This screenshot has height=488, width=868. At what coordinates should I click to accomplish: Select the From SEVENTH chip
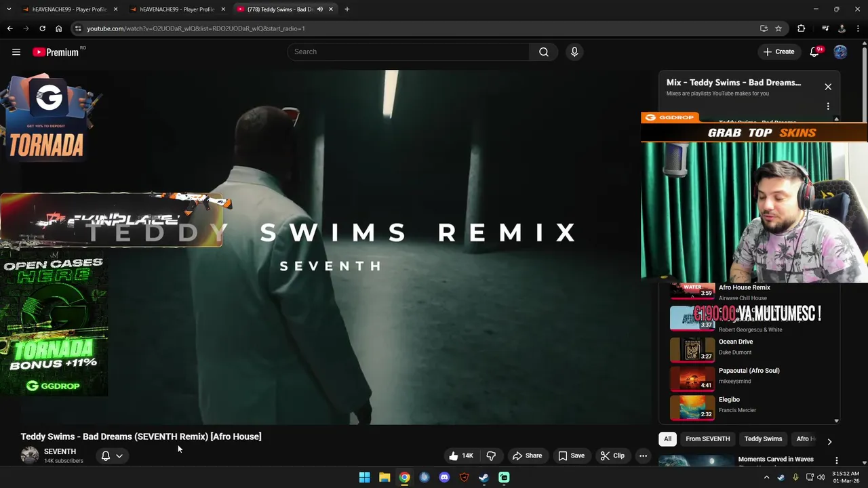tap(707, 439)
